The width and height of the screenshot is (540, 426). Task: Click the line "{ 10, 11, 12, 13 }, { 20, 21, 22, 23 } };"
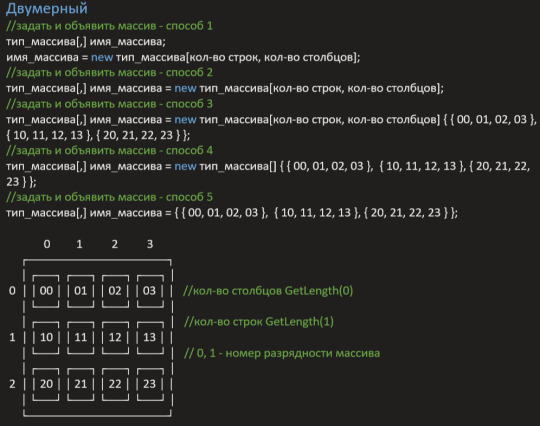pyautogui.click(x=98, y=135)
